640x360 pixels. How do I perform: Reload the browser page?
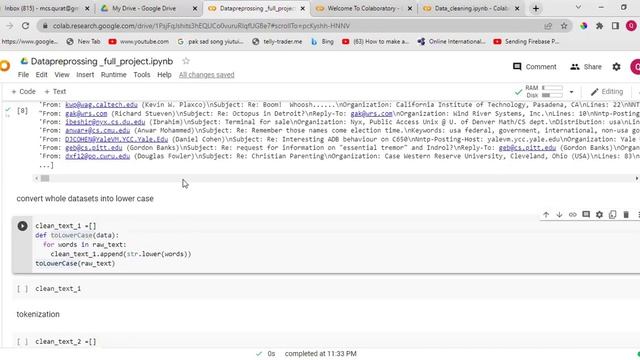click(x=25, y=26)
